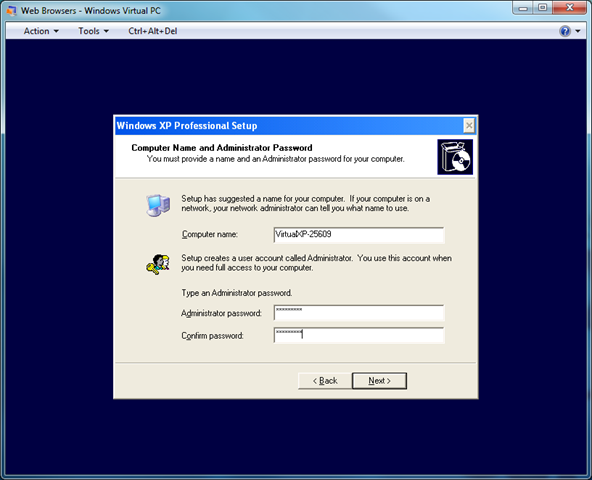Screen dimensions: 592x480
Task: Minimize the Windows Virtual PC window
Action: (523, 8)
